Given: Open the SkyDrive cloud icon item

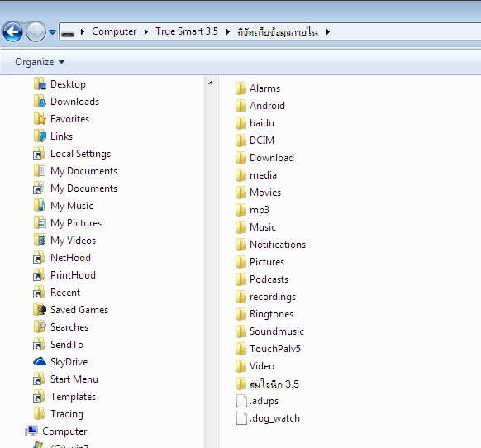Looking at the screenshot, I should point(40,361).
